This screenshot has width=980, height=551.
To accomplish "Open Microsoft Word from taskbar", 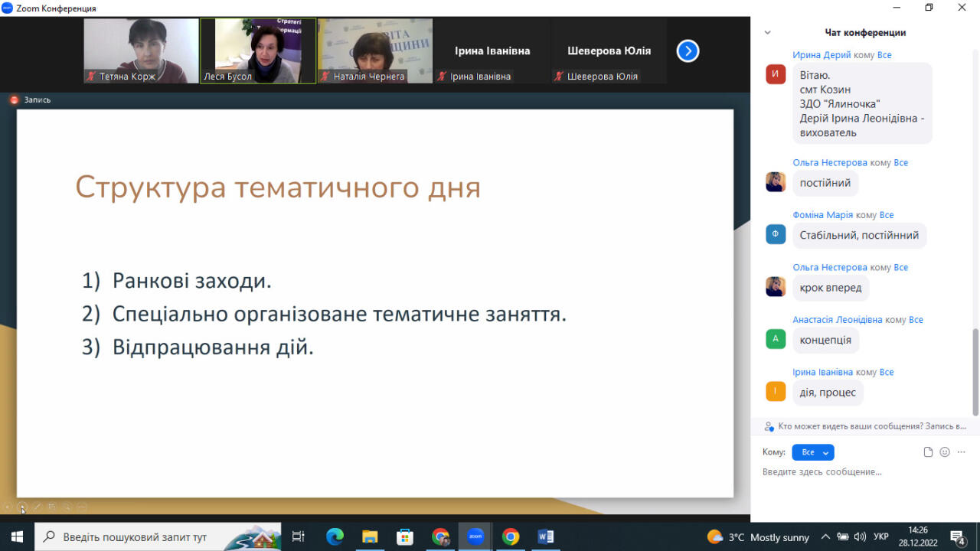I will pyautogui.click(x=546, y=536).
